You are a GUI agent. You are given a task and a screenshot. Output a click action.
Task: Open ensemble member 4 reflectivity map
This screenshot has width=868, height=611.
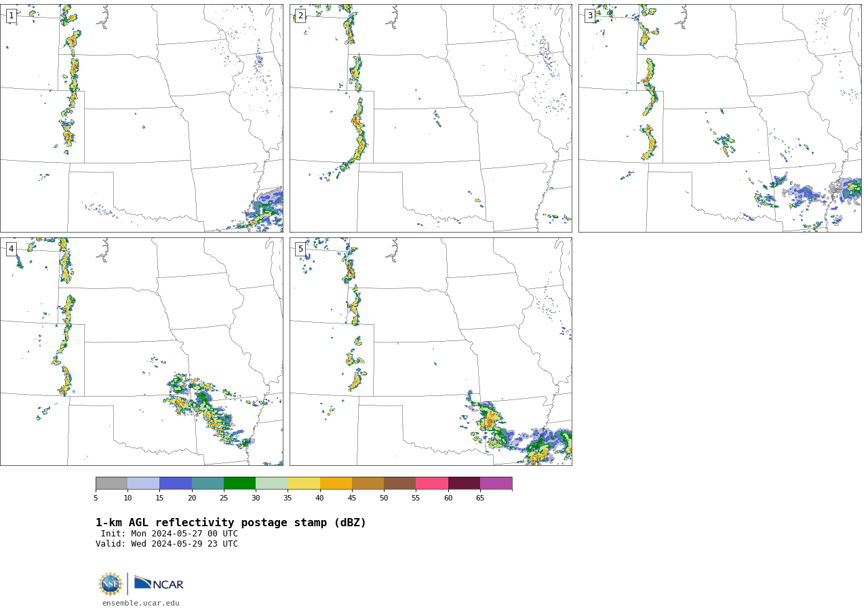[x=142, y=351]
